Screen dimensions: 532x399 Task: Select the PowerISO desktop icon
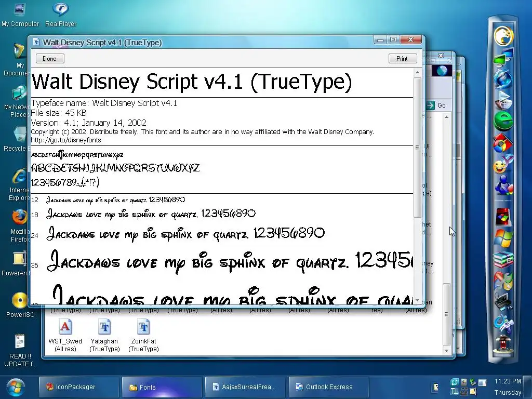(x=20, y=304)
